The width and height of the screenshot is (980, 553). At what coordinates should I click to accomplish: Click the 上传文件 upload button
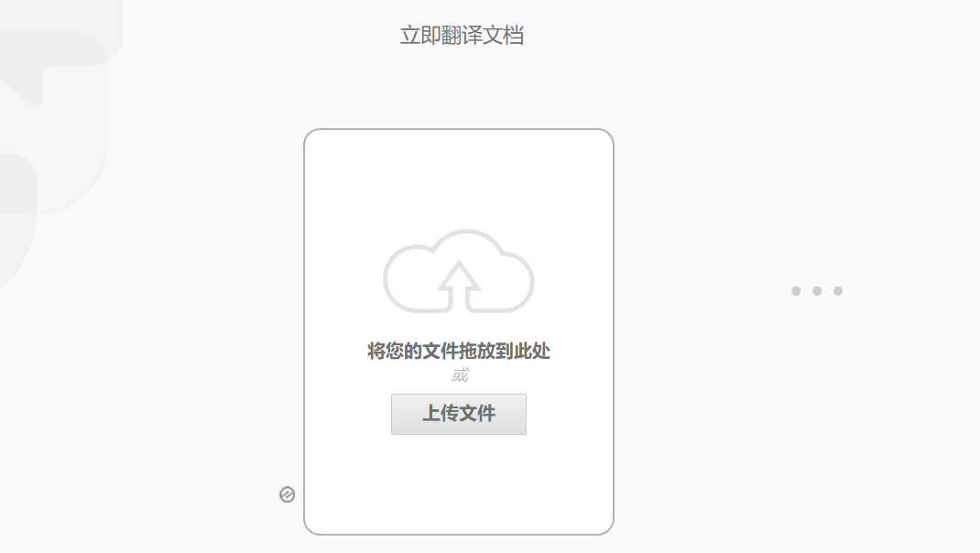[459, 414]
